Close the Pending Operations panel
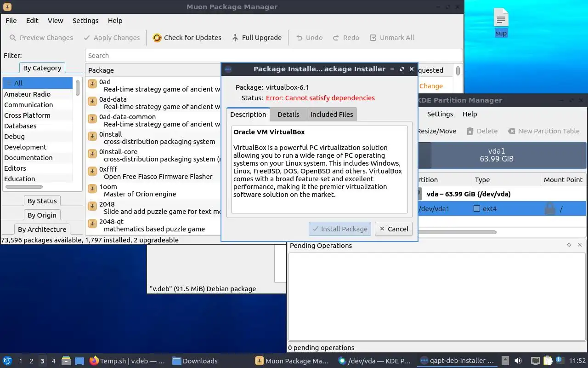Viewport: 588px width, 368px height. pos(580,245)
